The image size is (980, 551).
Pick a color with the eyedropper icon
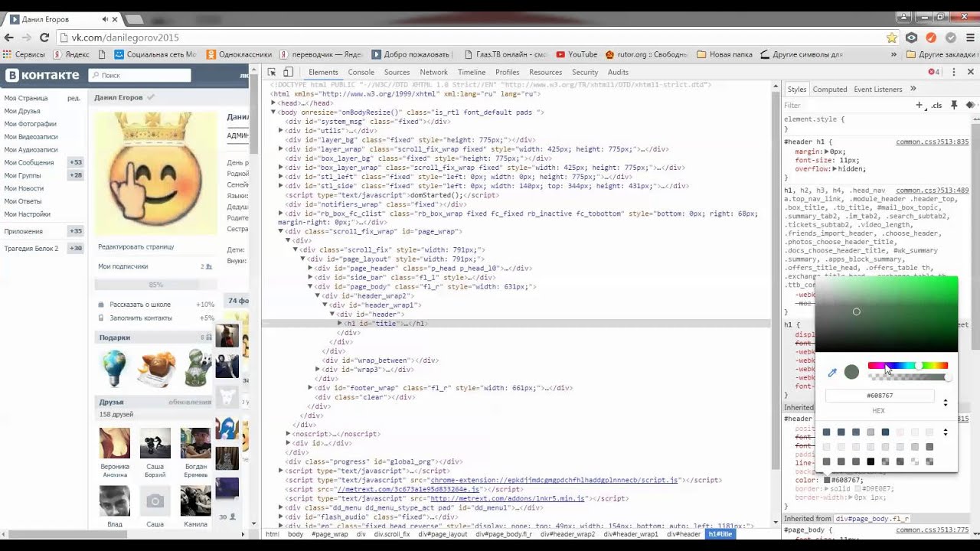click(x=832, y=373)
